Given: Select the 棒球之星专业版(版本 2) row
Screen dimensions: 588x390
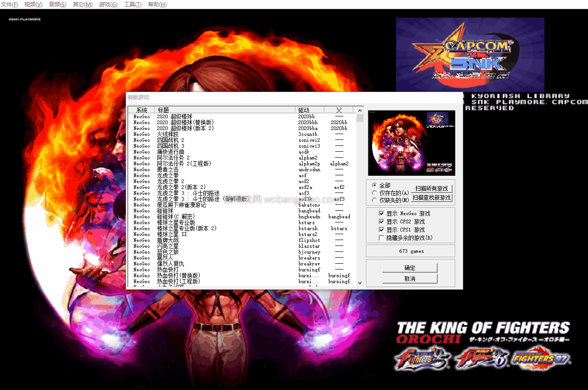Looking at the screenshot, I should coord(241,228).
